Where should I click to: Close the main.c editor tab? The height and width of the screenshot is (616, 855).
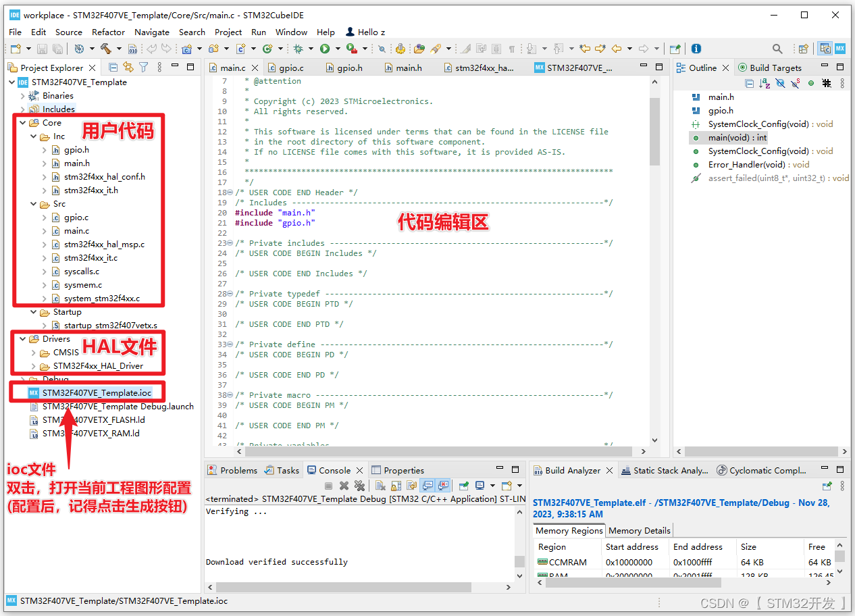point(255,68)
